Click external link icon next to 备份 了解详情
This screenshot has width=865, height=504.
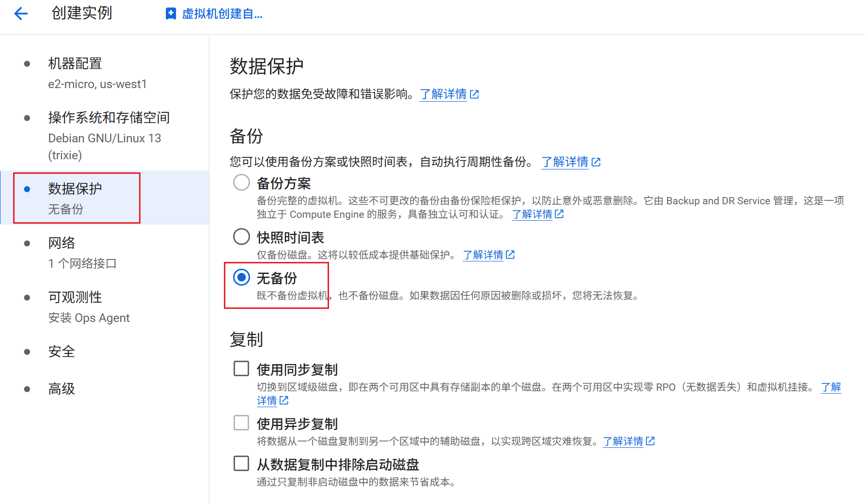click(x=596, y=162)
